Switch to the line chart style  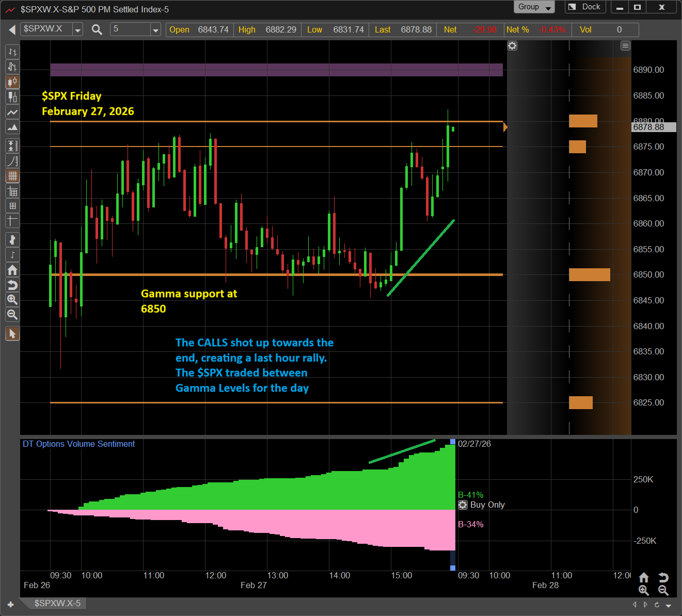[12, 112]
